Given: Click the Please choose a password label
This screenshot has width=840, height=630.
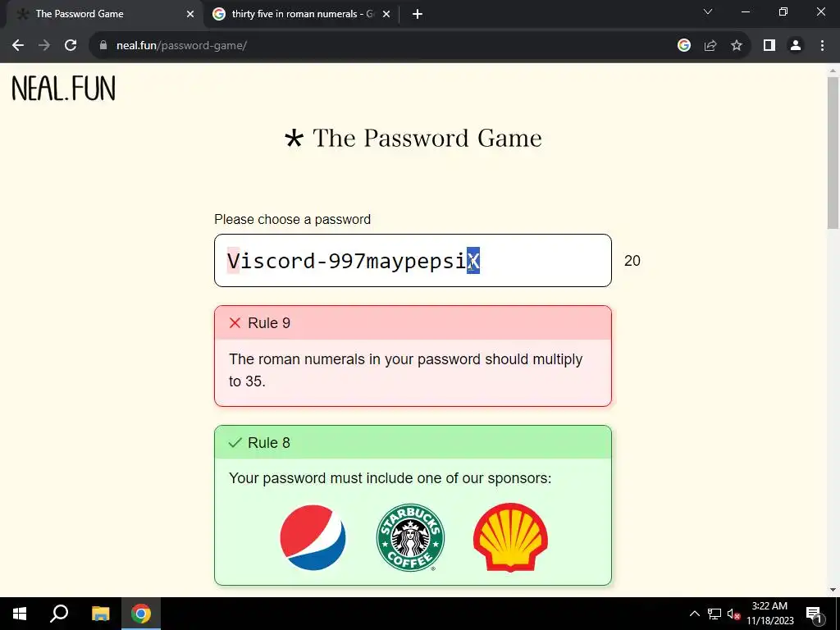Looking at the screenshot, I should click(x=293, y=220).
